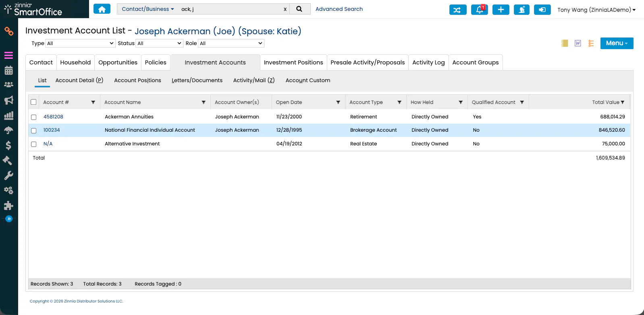Viewport: 644px width, 315px height.
Task: Open the chain link icon in sidebar
Action: (9, 31)
